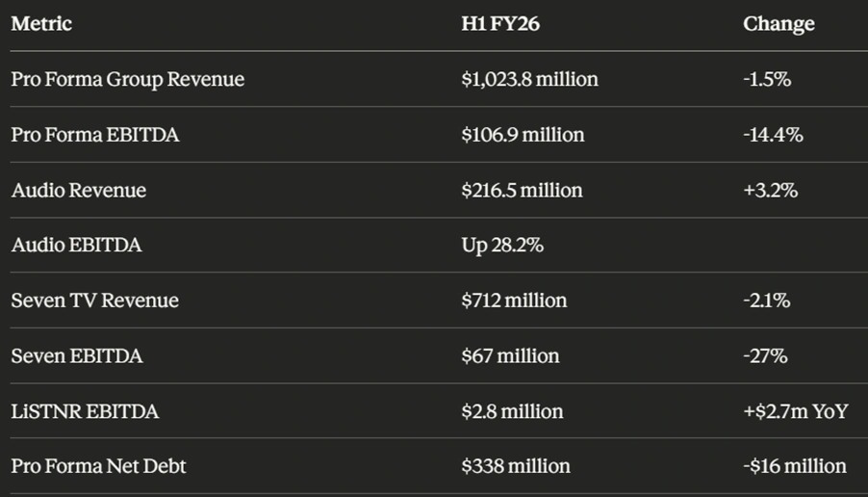868x497 pixels.
Task: Click the -14.4% change cell
Action: coord(773,135)
